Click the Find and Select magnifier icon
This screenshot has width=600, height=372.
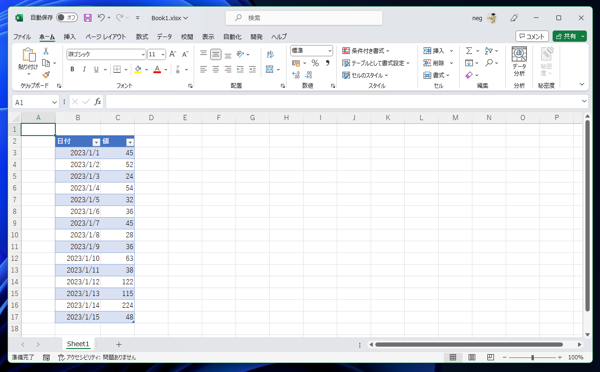point(489,63)
